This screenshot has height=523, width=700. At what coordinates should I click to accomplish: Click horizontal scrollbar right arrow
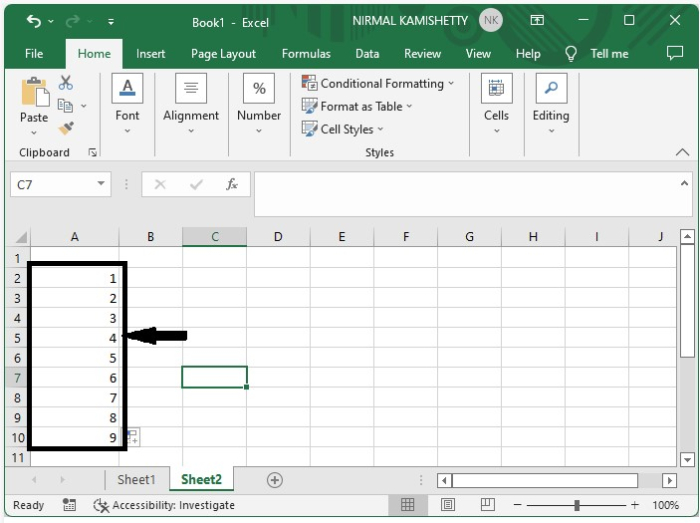669,481
